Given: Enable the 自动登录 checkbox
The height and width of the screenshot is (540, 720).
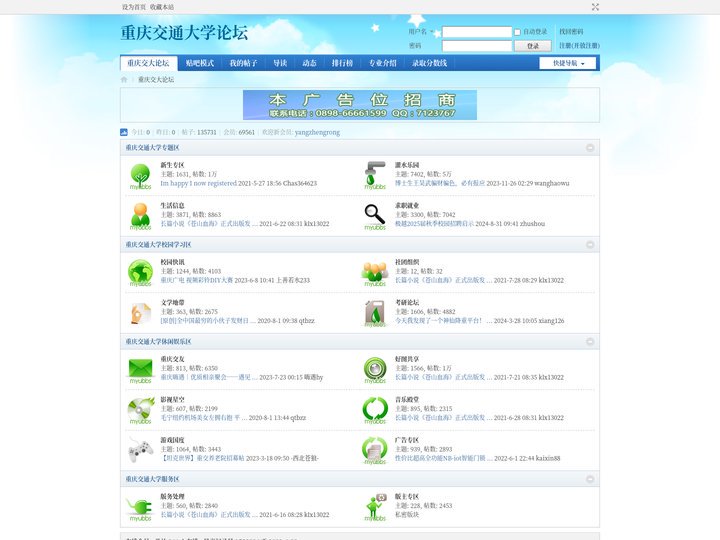Looking at the screenshot, I should click(518, 32).
